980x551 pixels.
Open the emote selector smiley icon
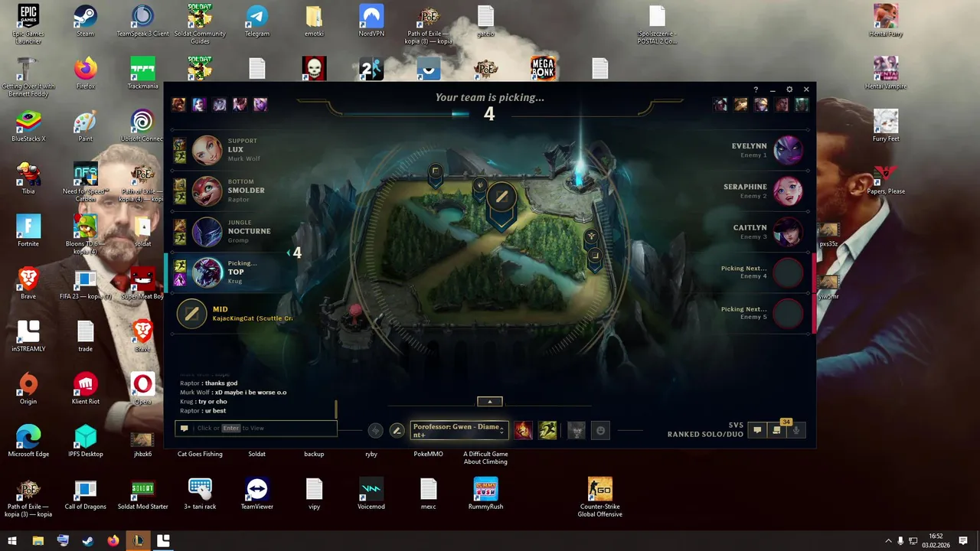coord(601,430)
